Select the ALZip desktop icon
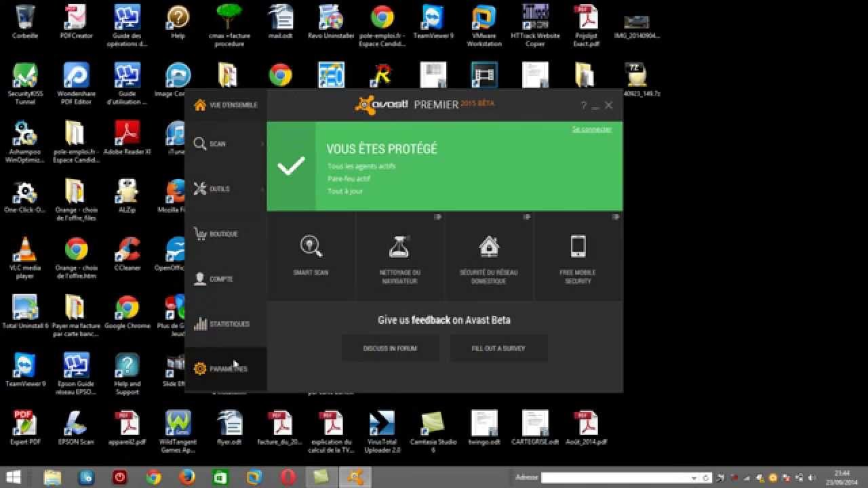This screenshot has height=488, width=868. [127, 197]
